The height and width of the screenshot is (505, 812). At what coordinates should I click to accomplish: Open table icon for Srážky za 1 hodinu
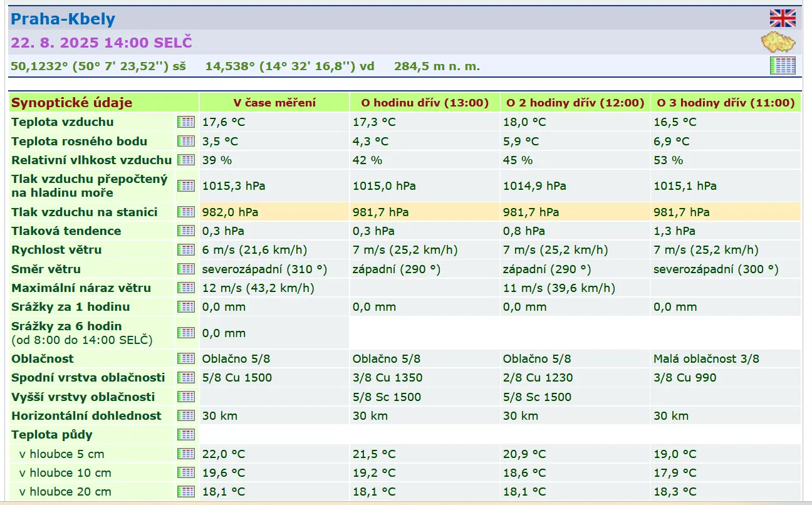186,307
